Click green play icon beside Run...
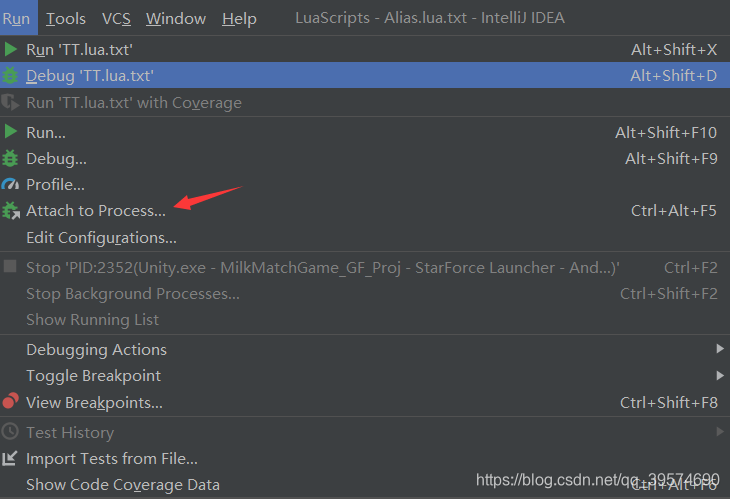 10,132
